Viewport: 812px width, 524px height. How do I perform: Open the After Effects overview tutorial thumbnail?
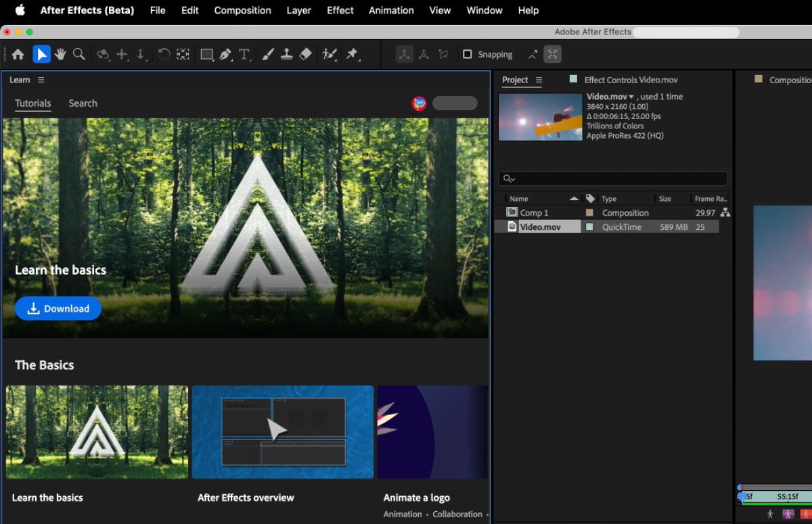283,432
